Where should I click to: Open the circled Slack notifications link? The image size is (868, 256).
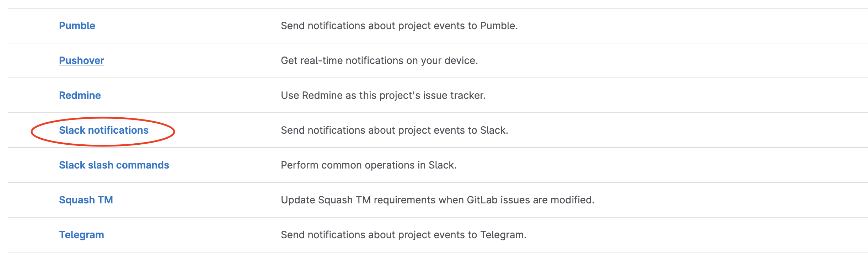[104, 130]
